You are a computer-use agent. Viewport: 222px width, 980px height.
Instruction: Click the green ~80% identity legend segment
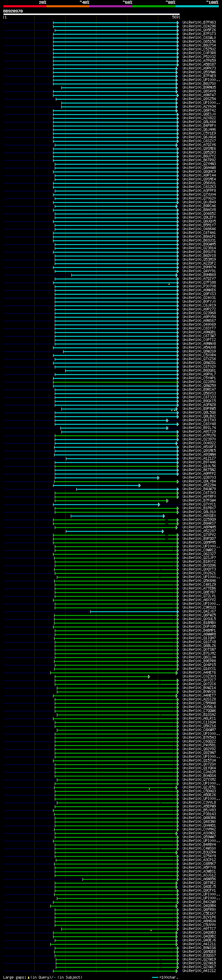pyautogui.click(x=154, y=6)
